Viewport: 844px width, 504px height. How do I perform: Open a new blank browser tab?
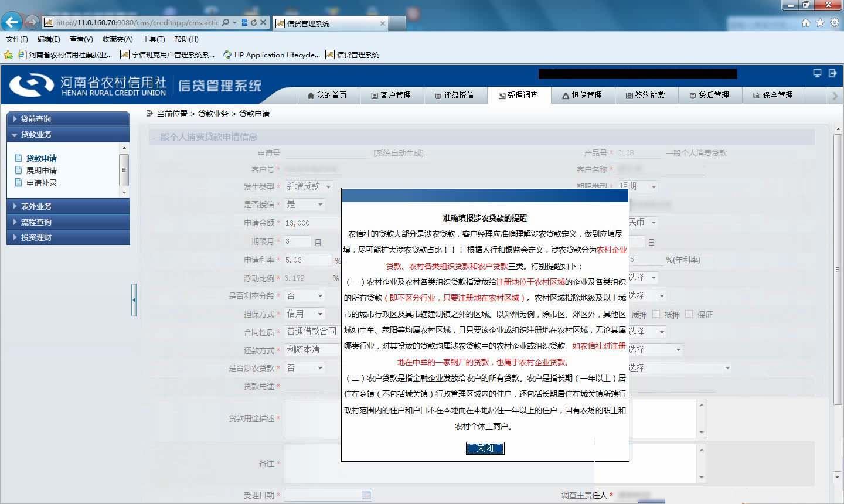397,23
